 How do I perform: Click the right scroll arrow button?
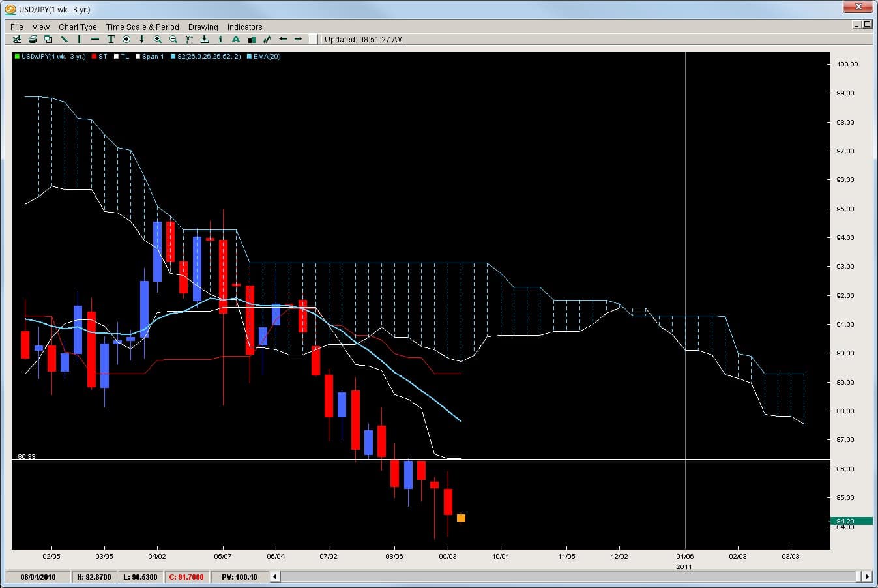click(x=867, y=576)
